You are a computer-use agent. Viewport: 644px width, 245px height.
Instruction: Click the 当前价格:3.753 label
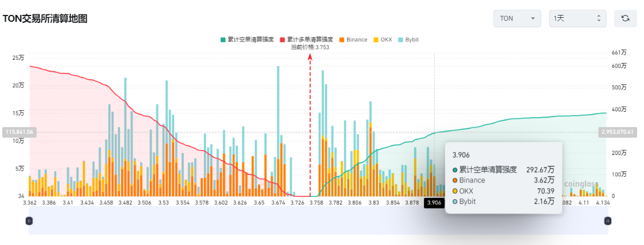pyautogui.click(x=310, y=47)
